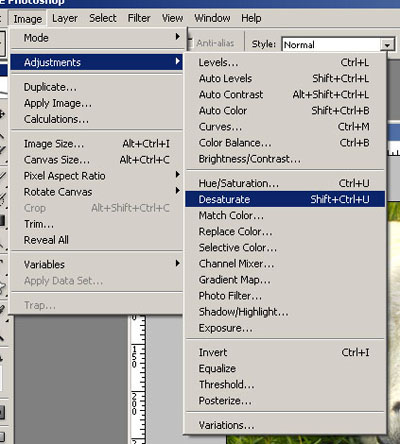Screen dimensions: 400x444
Task: Expand Pixel Aspect Ratio submenu
Action: coord(97,176)
